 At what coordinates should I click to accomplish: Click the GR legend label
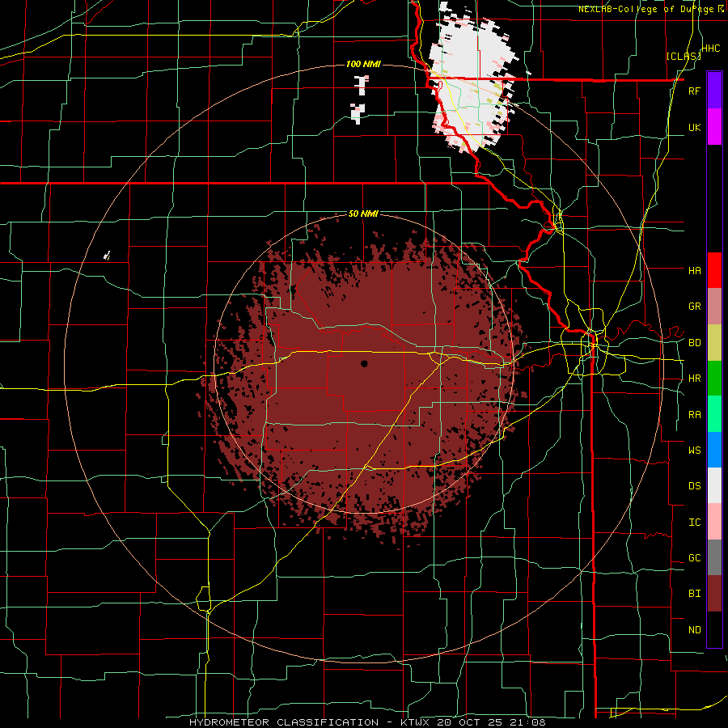pyautogui.click(x=694, y=307)
